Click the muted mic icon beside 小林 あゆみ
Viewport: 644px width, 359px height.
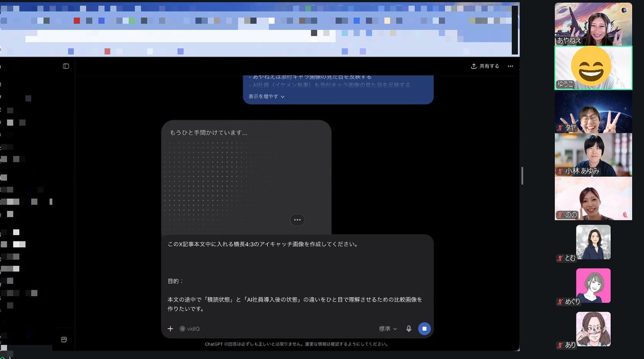click(560, 172)
